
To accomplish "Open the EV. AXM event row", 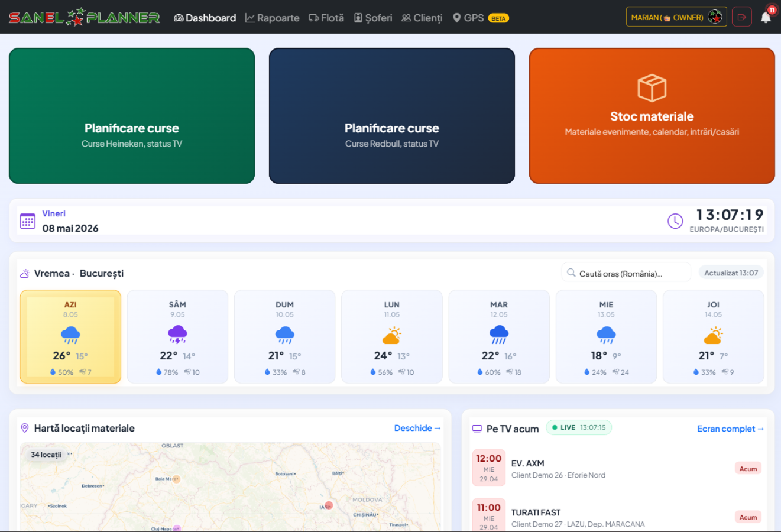I will click(x=617, y=469).
